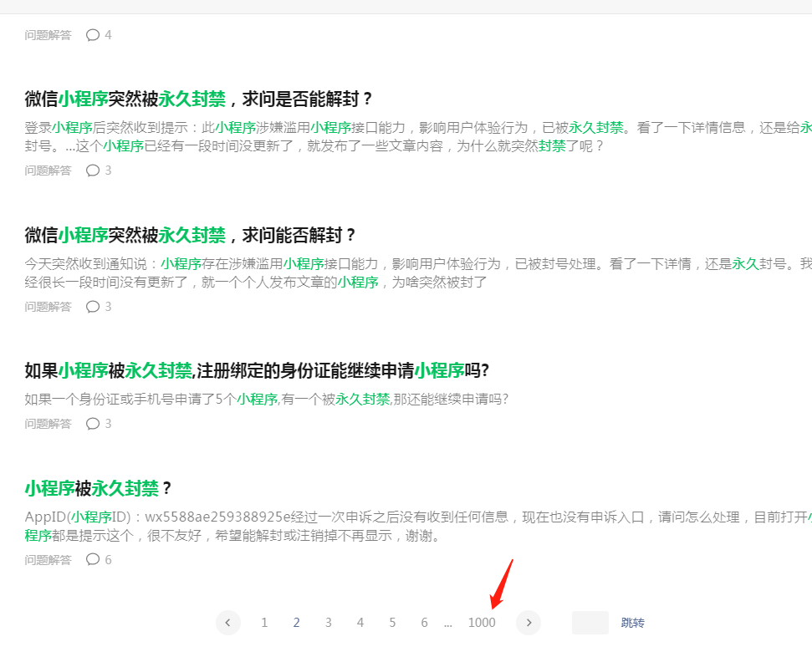Image resolution: width=812 pixels, height=657 pixels.
Task: Select page 4 in pagination
Action: tap(360, 623)
